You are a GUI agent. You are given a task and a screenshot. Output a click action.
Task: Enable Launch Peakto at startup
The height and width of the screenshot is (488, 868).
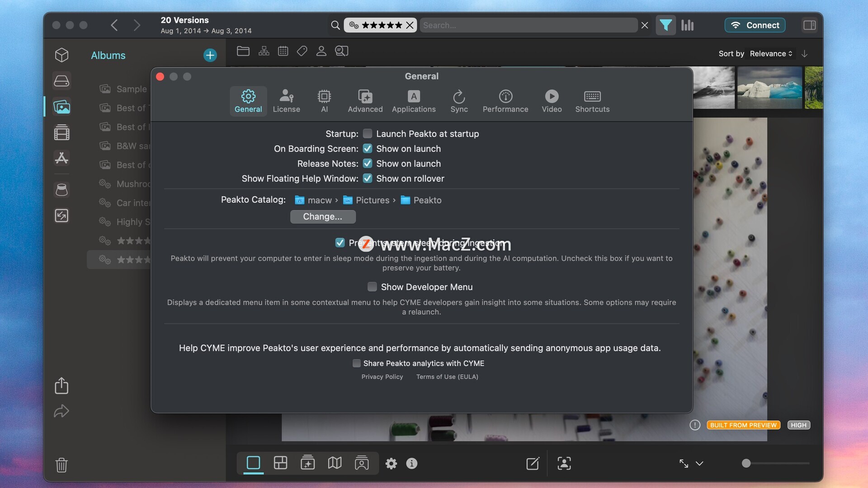(368, 134)
